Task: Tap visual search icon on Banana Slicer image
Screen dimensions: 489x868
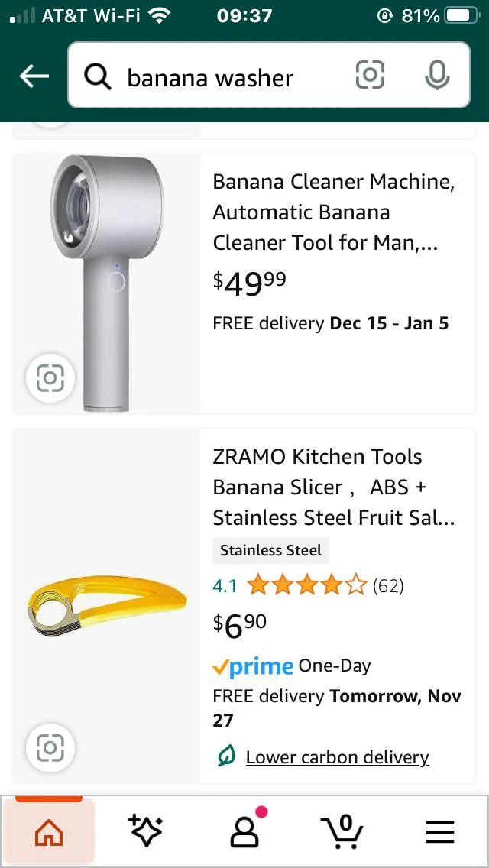Action: [50, 748]
